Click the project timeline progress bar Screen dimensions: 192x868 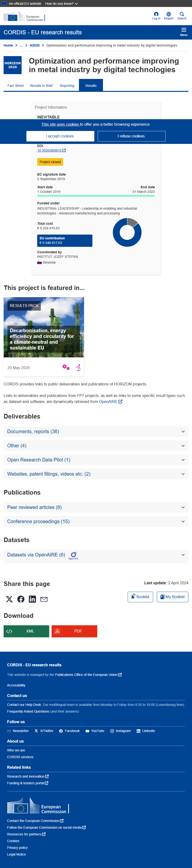pyautogui.click(x=96, y=196)
